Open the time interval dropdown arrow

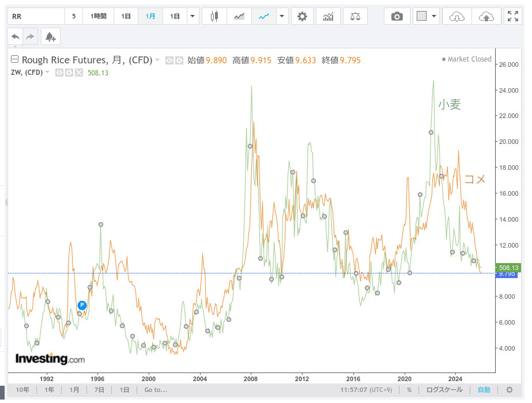tap(193, 17)
